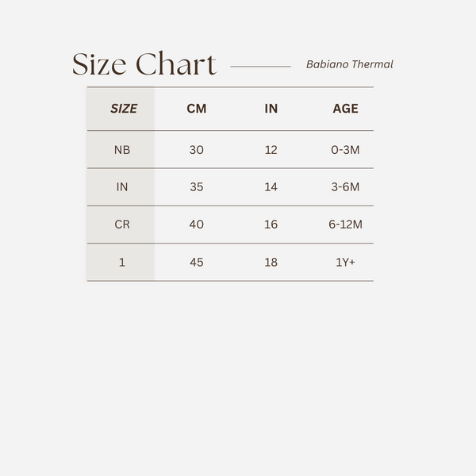Image resolution: width=476 pixels, height=476 pixels.
Task: Click the Size Chart title
Action: pyautogui.click(x=144, y=65)
